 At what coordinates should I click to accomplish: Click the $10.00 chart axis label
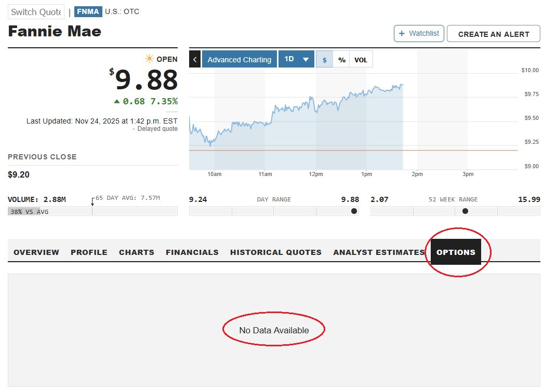click(530, 71)
